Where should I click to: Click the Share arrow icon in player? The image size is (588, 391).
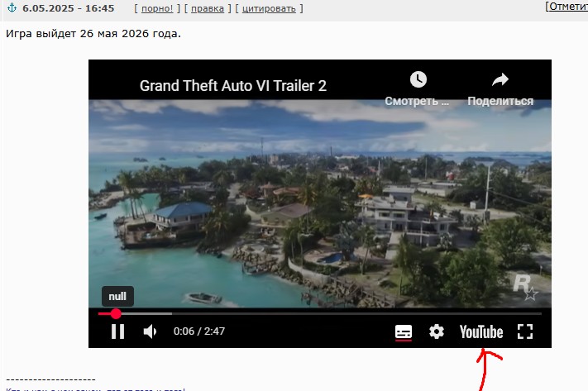click(500, 79)
